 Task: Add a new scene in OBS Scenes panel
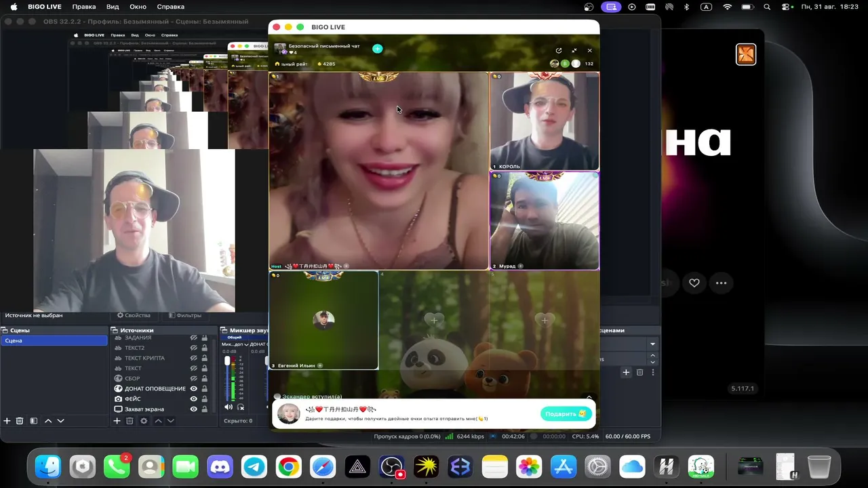(x=7, y=421)
